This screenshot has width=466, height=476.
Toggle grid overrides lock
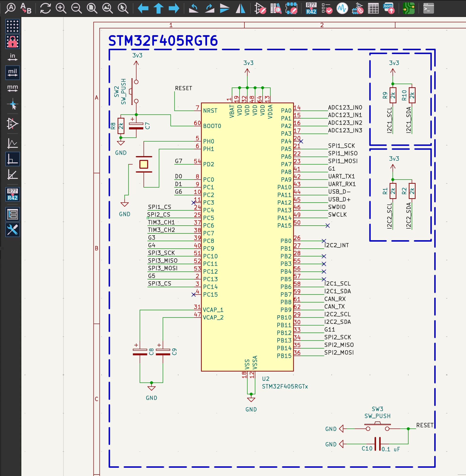click(12, 41)
